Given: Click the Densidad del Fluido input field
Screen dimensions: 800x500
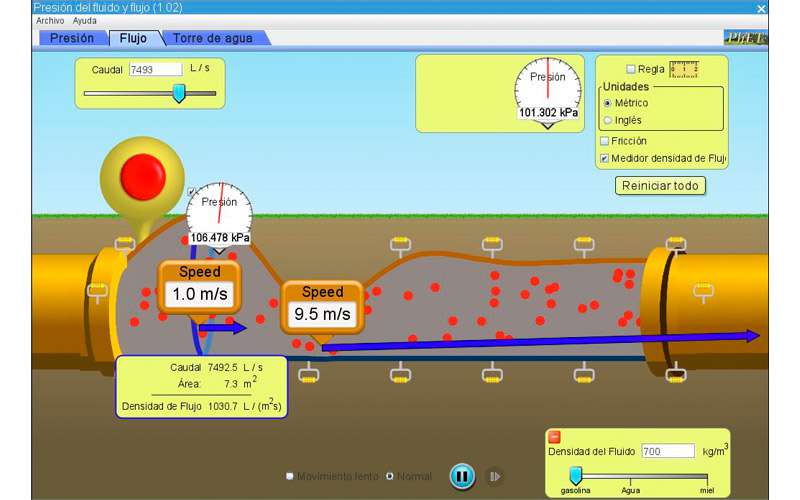Looking at the screenshot, I should (x=667, y=451).
